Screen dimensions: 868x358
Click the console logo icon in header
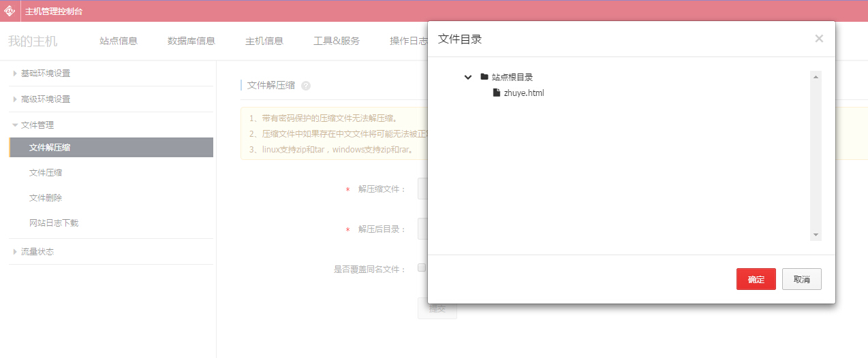(10, 11)
